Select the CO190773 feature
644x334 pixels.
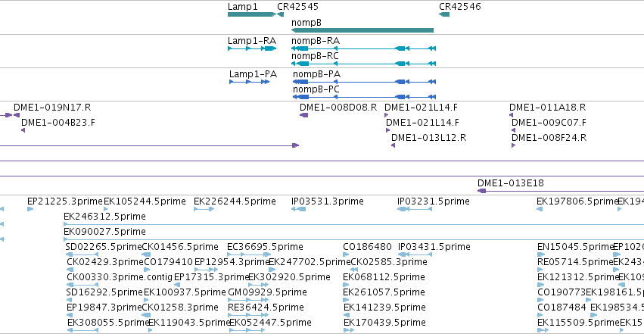(x=540, y=300)
